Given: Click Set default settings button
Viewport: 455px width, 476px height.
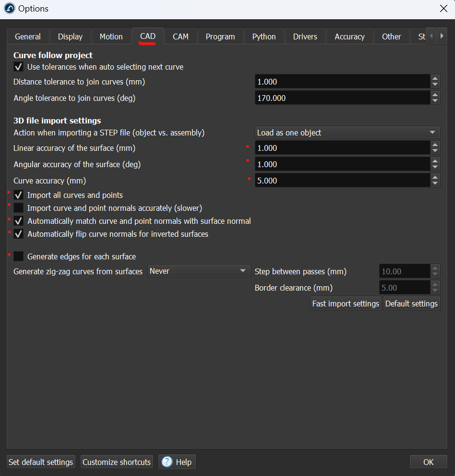Looking at the screenshot, I should point(41,462).
